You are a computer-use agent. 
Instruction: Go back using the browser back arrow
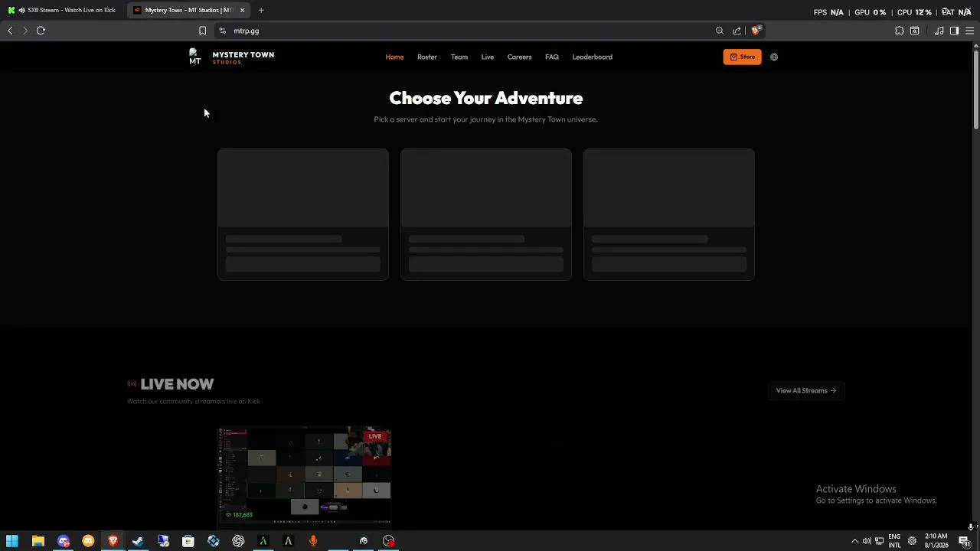point(10,31)
